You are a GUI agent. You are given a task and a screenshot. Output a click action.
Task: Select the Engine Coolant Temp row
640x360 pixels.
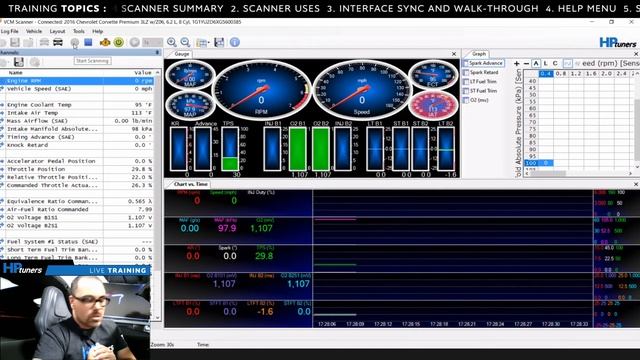pyautogui.click(x=77, y=105)
